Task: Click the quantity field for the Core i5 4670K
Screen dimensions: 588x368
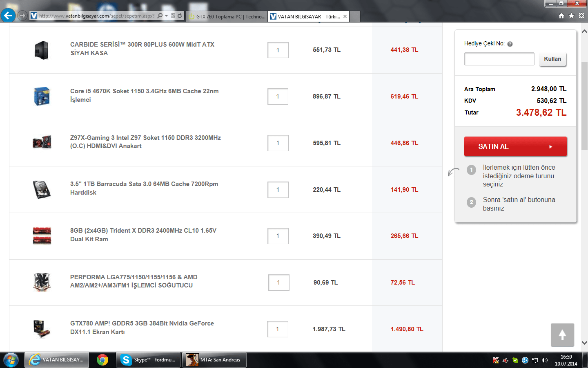Action: coord(278,96)
